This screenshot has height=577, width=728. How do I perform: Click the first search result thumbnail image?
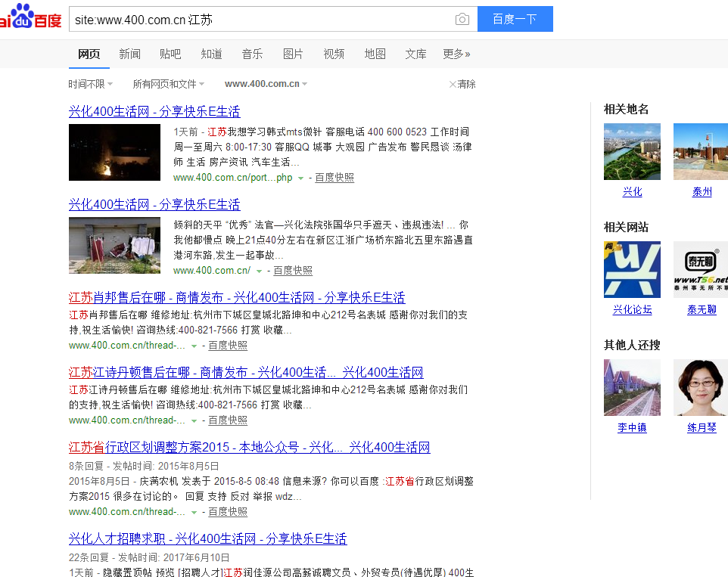click(114, 152)
